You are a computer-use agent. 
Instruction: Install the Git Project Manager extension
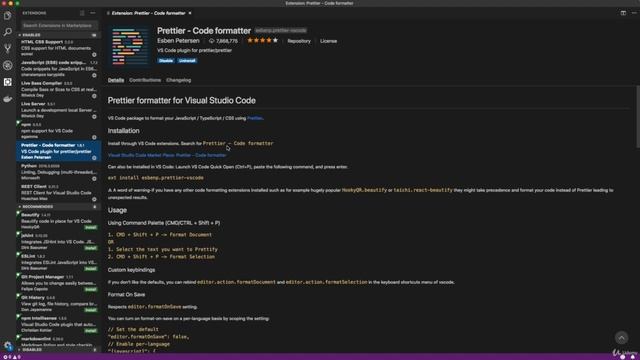coord(91,289)
